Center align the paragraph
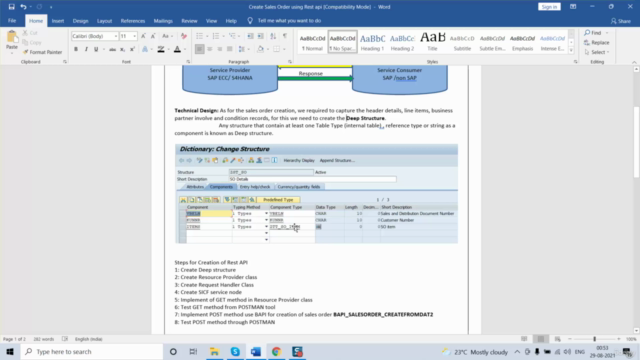This screenshot has width=640, height=360. tap(209, 49)
